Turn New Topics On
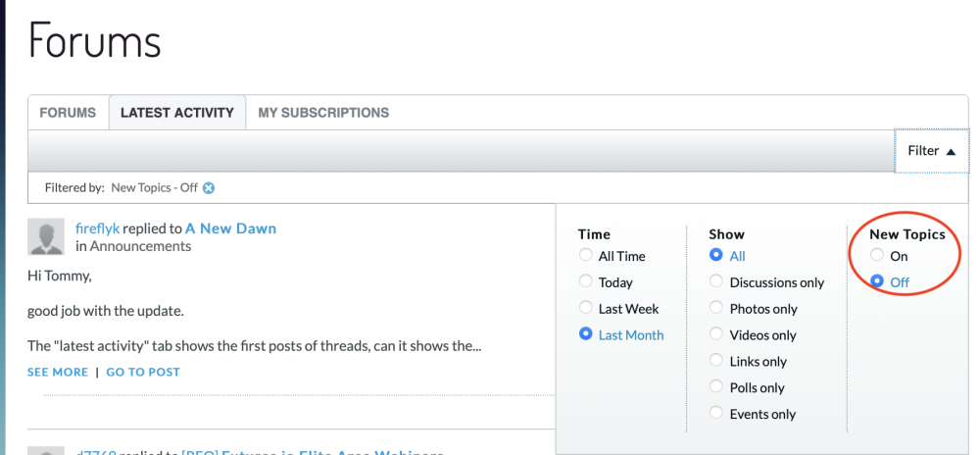The width and height of the screenshot is (980, 455). [877, 256]
